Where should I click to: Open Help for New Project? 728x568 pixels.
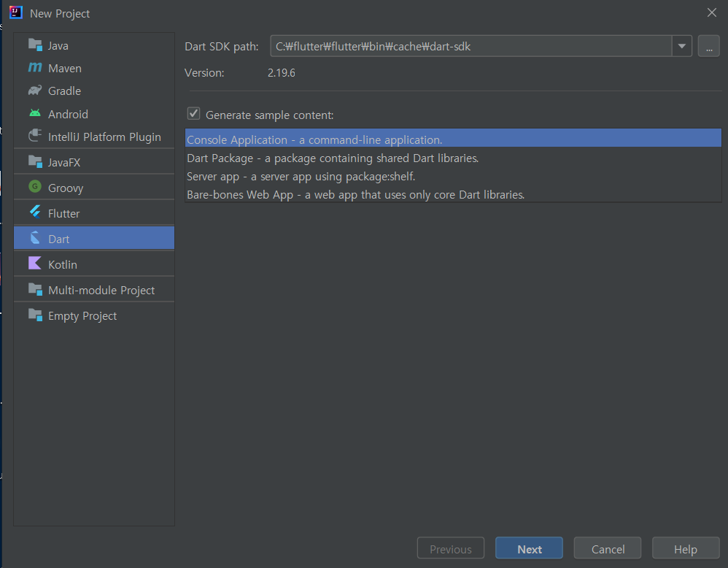coord(686,548)
